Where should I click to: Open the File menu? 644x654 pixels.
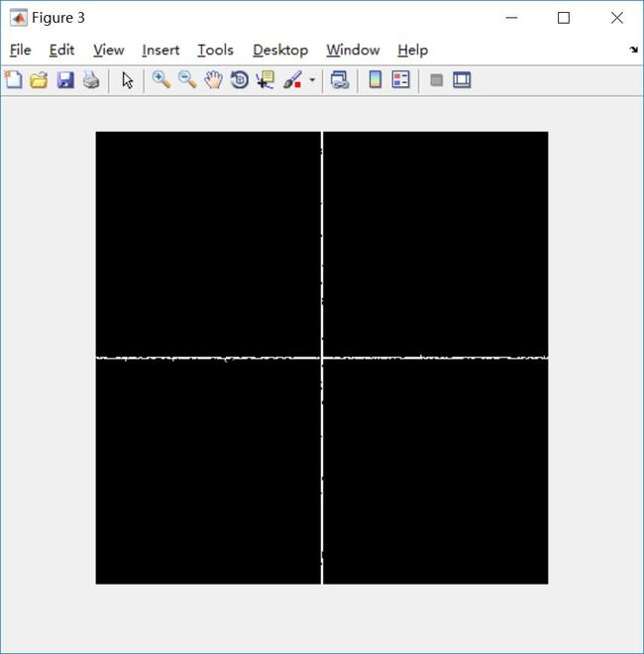point(21,51)
